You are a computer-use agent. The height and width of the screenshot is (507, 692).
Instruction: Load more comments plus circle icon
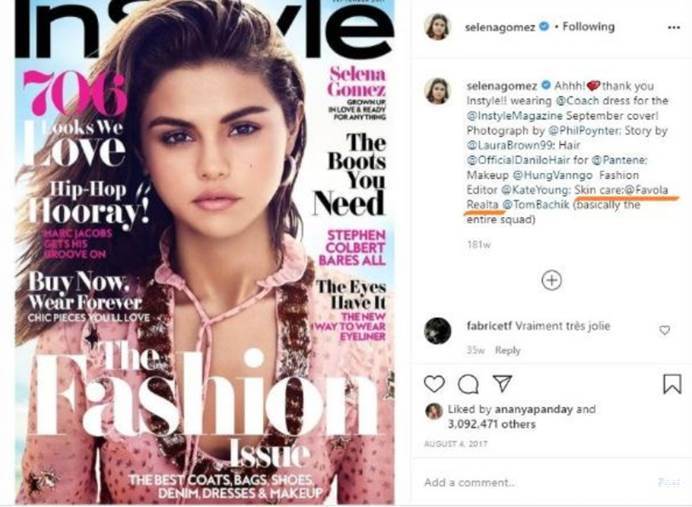click(551, 280)
